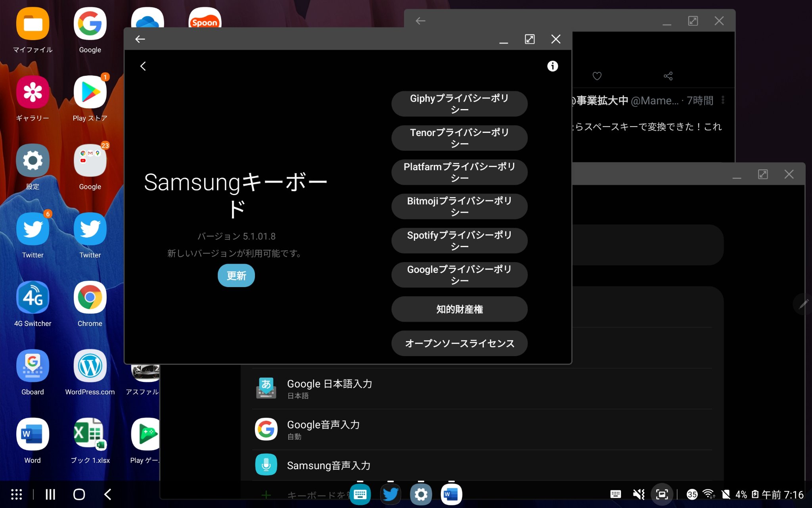Open the Google folder with badge 23

coord(90,161)
